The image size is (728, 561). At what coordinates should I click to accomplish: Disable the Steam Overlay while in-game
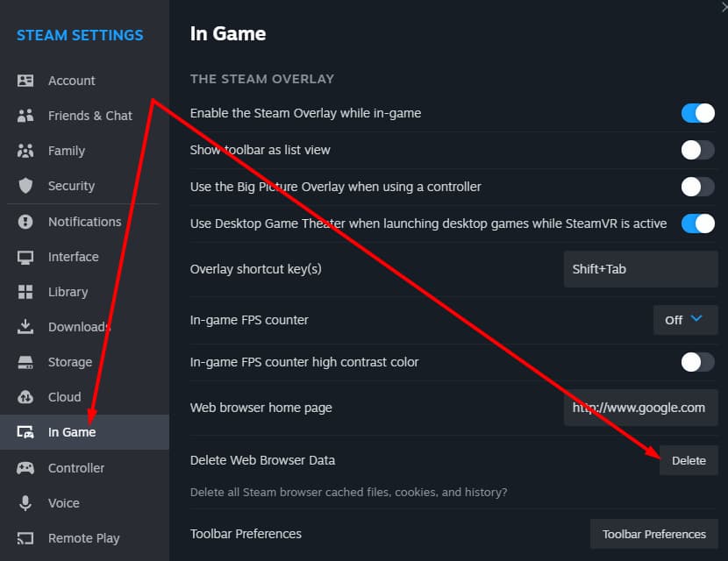click(x=697, y=112)
